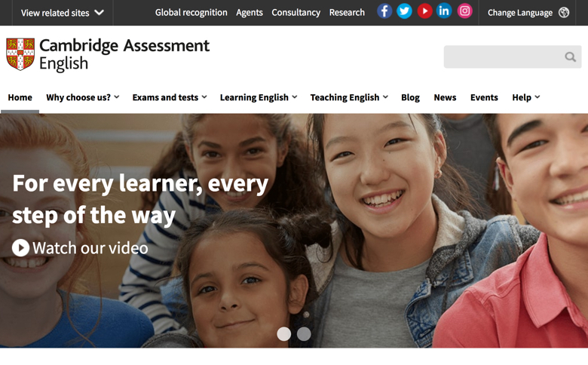This screenshot has height=365, width=588.
Task: Select the first carousel slide dot
Action: point(284,334)
